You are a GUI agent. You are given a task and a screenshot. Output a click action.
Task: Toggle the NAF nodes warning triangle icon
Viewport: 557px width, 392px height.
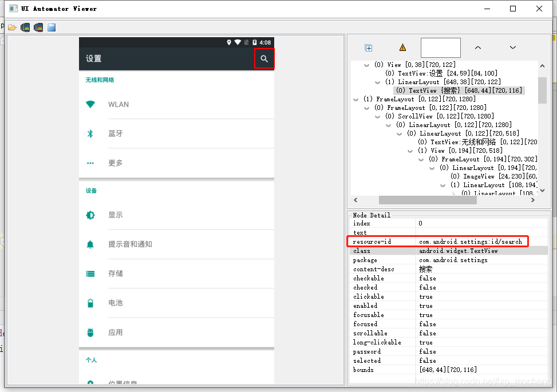point(402,47)
